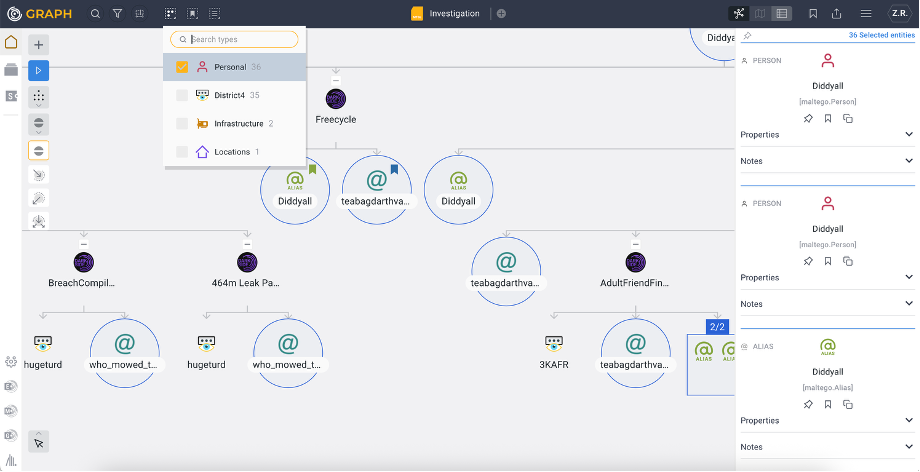Click the blue play run button
This screenshot has width=920, height=472.
pos(39,70)
